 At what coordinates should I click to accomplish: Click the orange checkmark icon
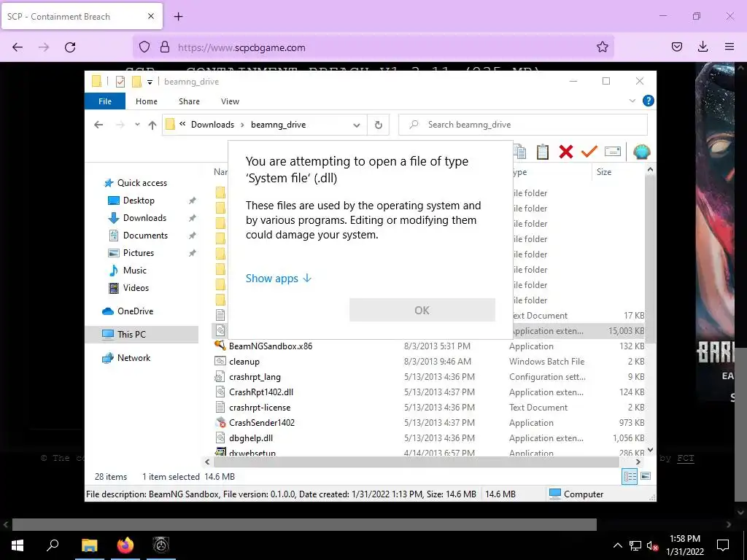[589, 152]
